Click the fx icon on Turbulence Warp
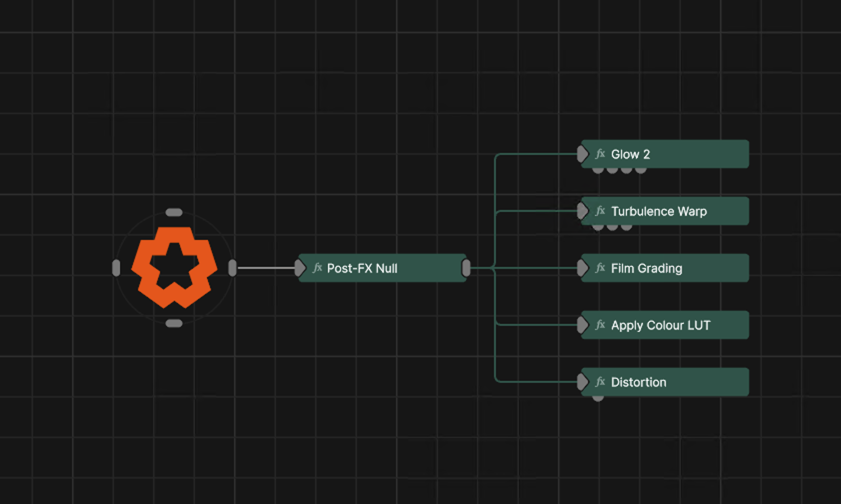841x504 pixels. coord(600,211)
